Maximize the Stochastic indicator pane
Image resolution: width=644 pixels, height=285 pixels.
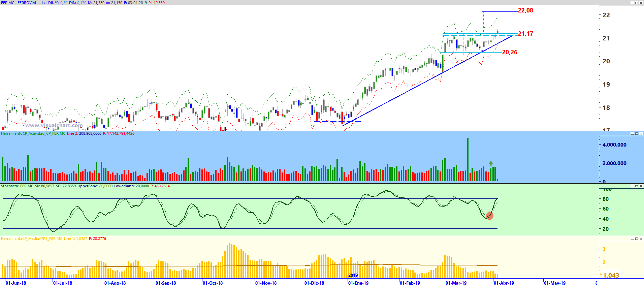(x=637, y=186)
